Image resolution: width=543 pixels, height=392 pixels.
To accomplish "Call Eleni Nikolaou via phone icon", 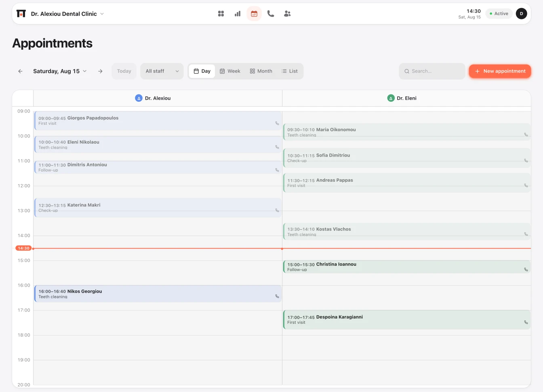I will tap(277, 147).
